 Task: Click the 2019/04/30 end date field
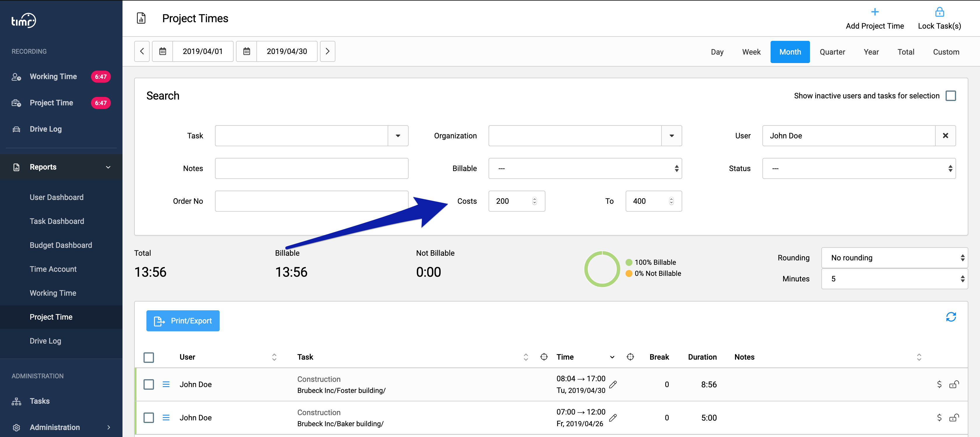[287, 51]
